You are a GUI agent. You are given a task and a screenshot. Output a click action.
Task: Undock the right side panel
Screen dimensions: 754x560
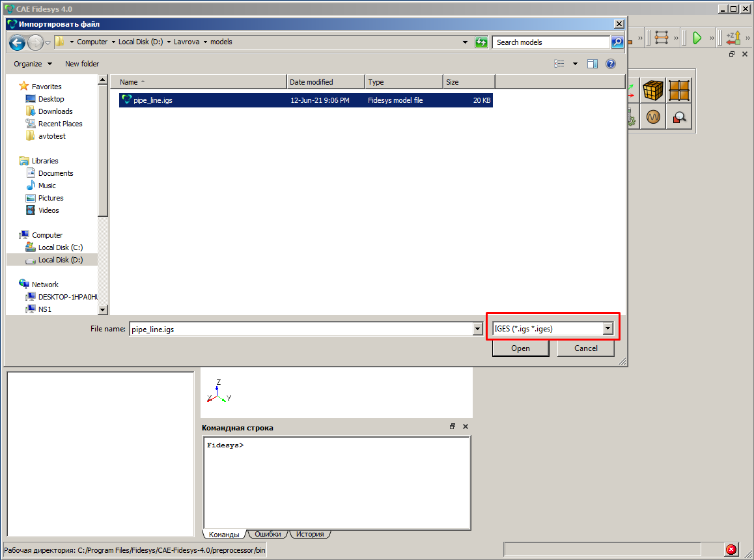[732, 54]
